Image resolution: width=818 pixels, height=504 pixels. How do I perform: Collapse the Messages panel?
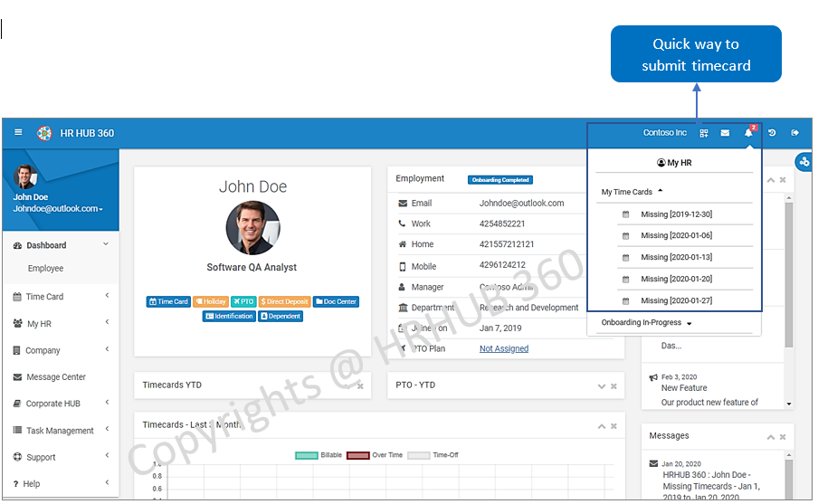771,437
